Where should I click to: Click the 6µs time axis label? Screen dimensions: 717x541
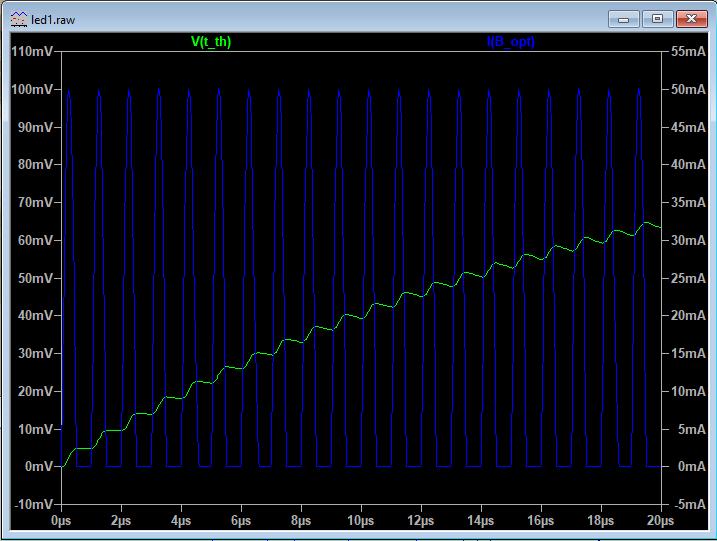pyautogui.click(x=241, y=520)
